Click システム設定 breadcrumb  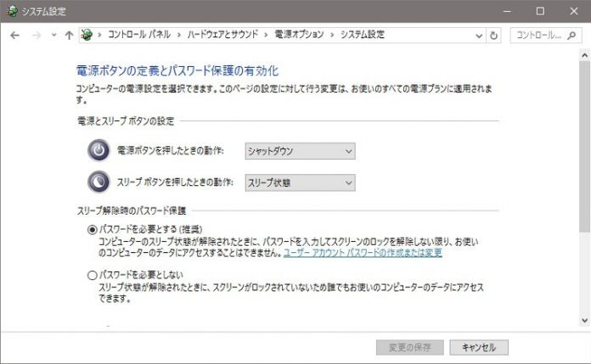pos(363,35)
